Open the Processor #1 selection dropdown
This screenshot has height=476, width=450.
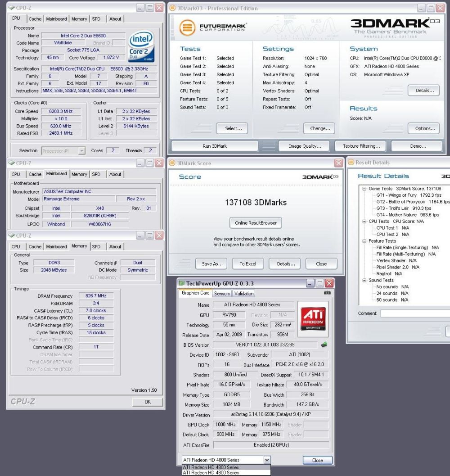(x=81, y=150)
